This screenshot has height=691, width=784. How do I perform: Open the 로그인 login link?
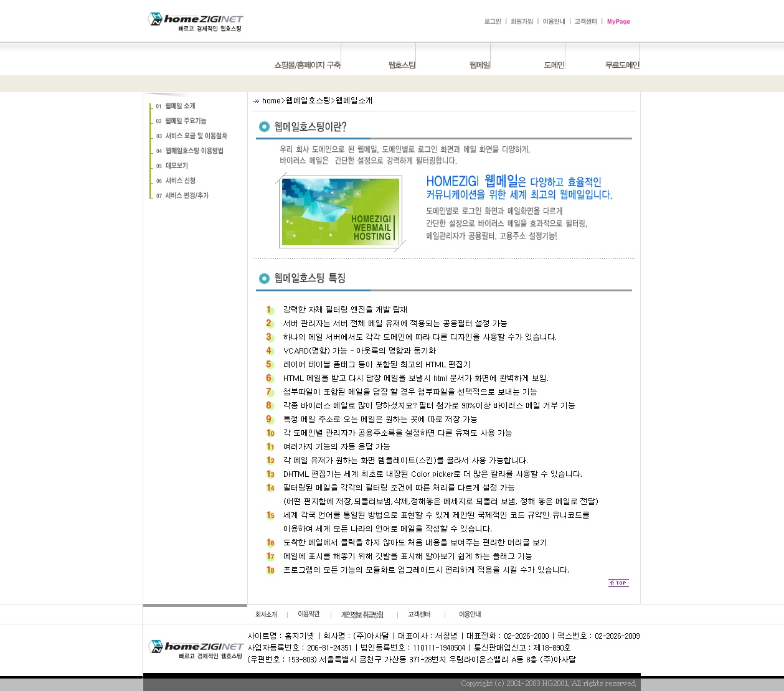point(492,22)
